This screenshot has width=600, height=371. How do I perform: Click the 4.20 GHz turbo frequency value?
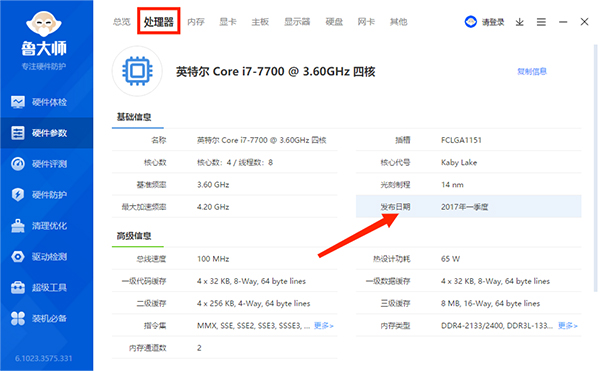213,207
